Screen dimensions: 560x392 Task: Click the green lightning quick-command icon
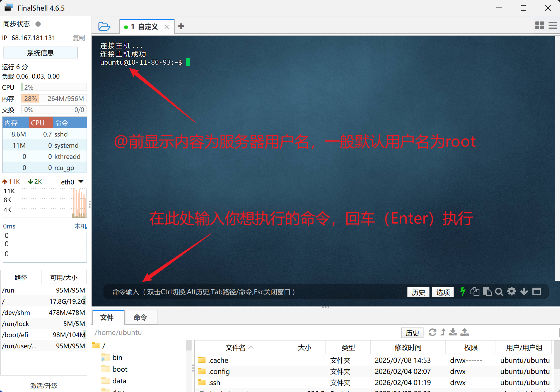click(463, 292)
